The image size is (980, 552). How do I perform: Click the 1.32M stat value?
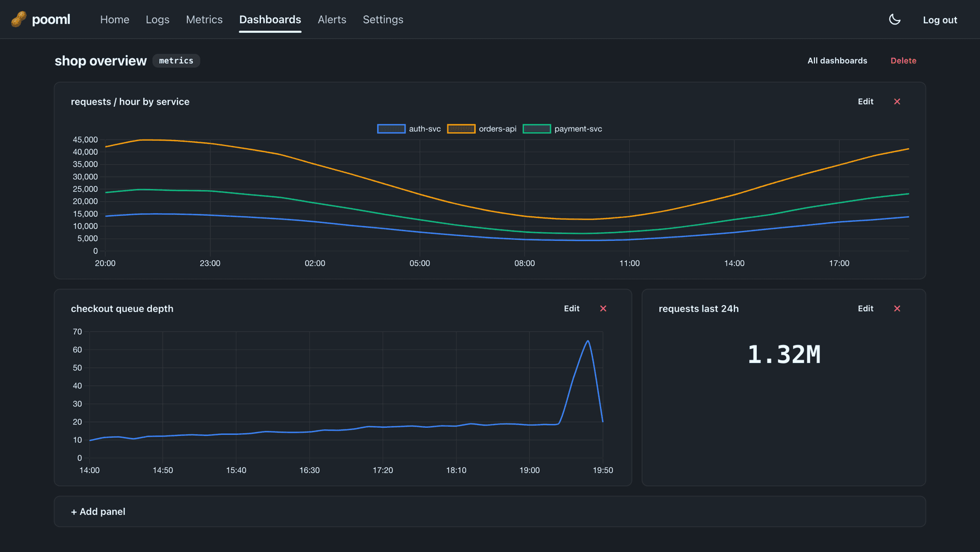tap(784, 355)
